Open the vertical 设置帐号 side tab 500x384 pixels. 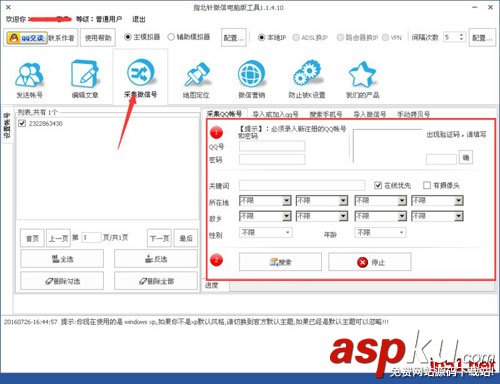click(7, 125)
